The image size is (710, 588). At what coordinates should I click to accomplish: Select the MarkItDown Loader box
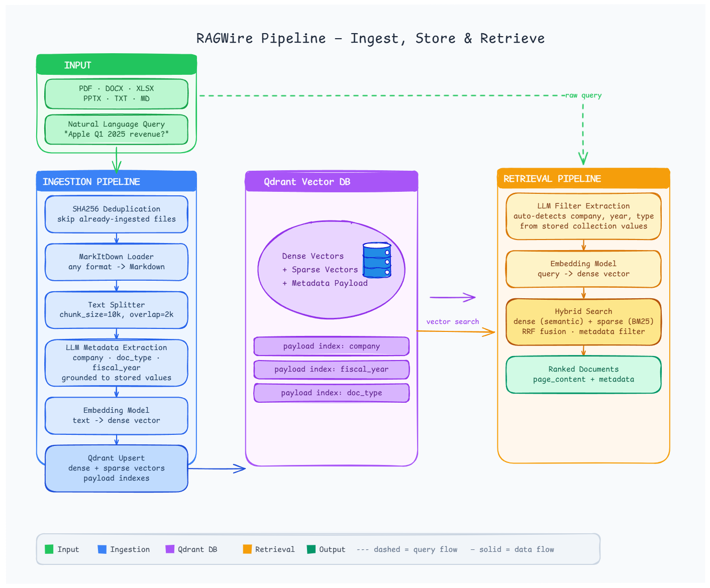point(117,262)
